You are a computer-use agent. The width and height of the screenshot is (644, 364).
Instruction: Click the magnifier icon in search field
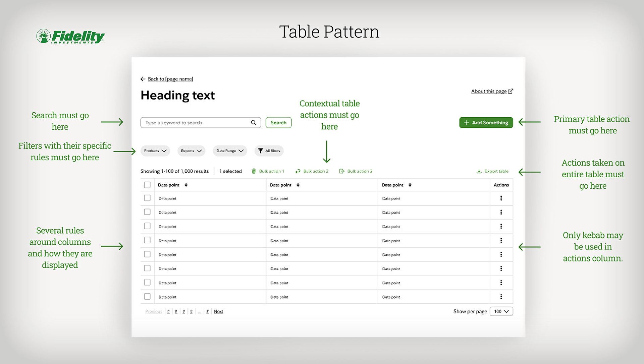(x=254, y=123)
